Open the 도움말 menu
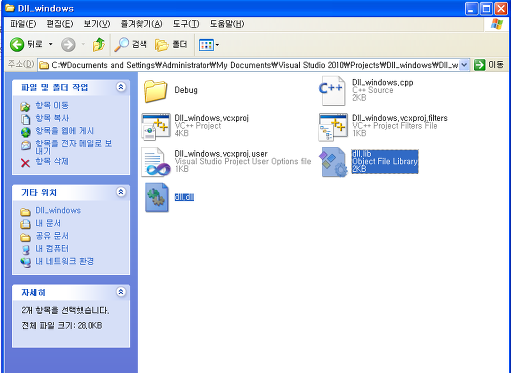Viewport: 511px width, 373px height. pos(227,24)
